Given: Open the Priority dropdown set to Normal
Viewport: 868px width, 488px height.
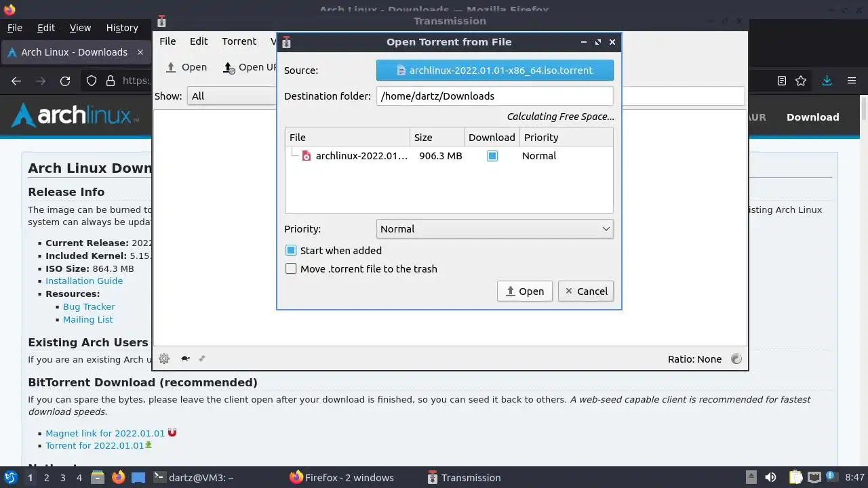Looking at the screenshot, I should (x=494, y=229).
